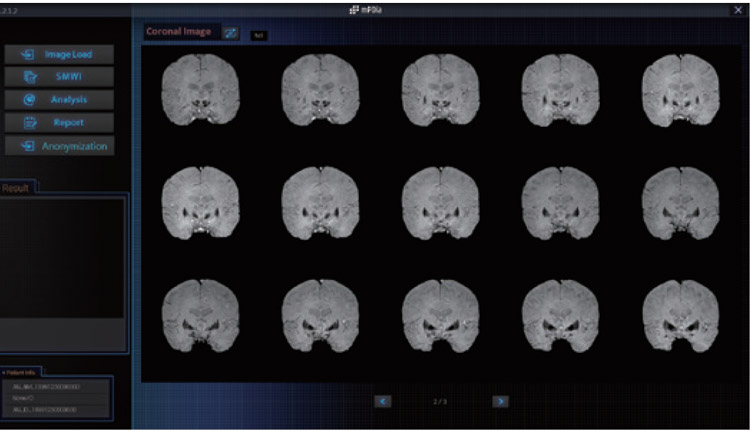
Task: Select the first brain slice in top row
Action: point(199,87)
